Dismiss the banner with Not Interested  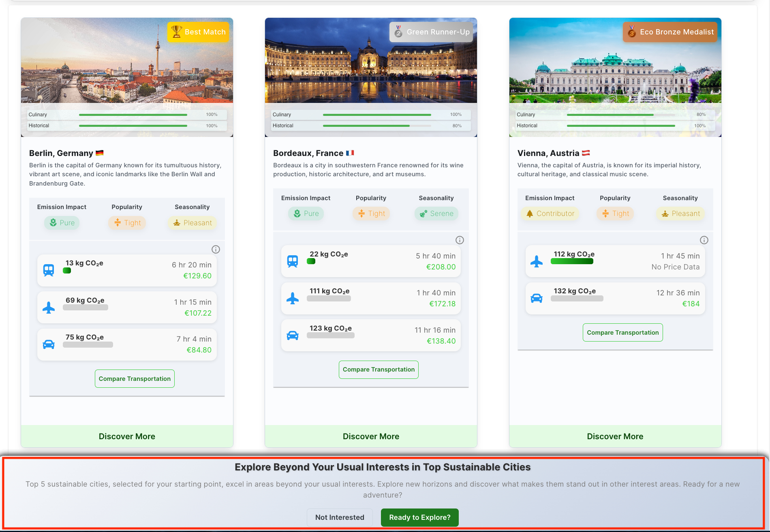(340, 517)
